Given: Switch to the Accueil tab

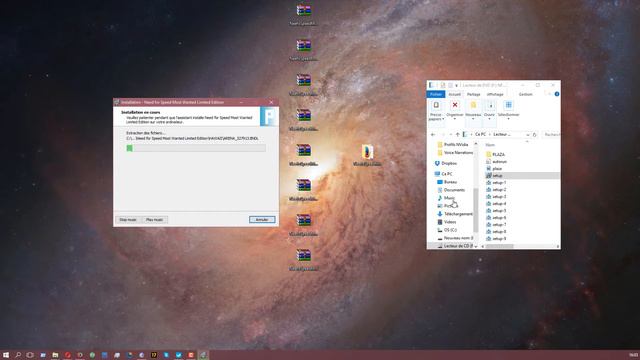Looking at the screenshot, I should (x=454, y=94).
